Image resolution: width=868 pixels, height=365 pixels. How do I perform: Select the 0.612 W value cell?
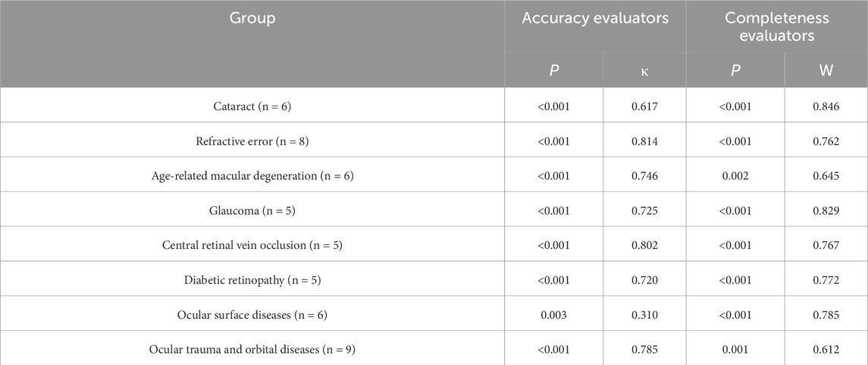(x=824, y=349)
